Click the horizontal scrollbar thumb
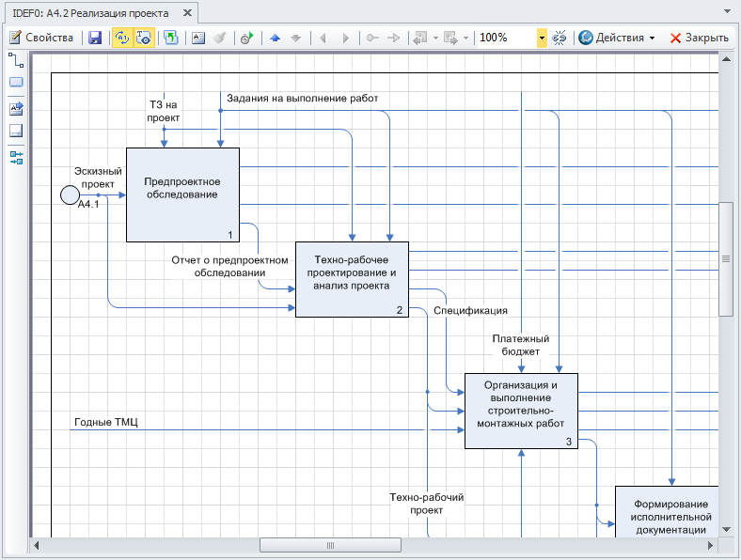 [329, 545]
